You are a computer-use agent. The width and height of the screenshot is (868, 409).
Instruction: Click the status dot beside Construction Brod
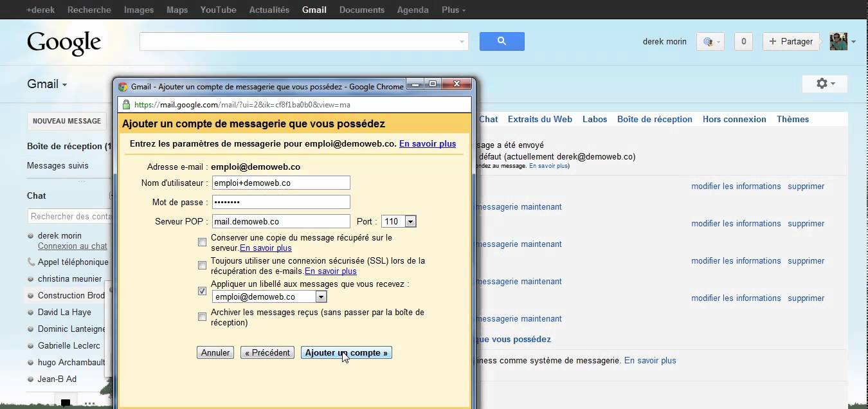31,296
